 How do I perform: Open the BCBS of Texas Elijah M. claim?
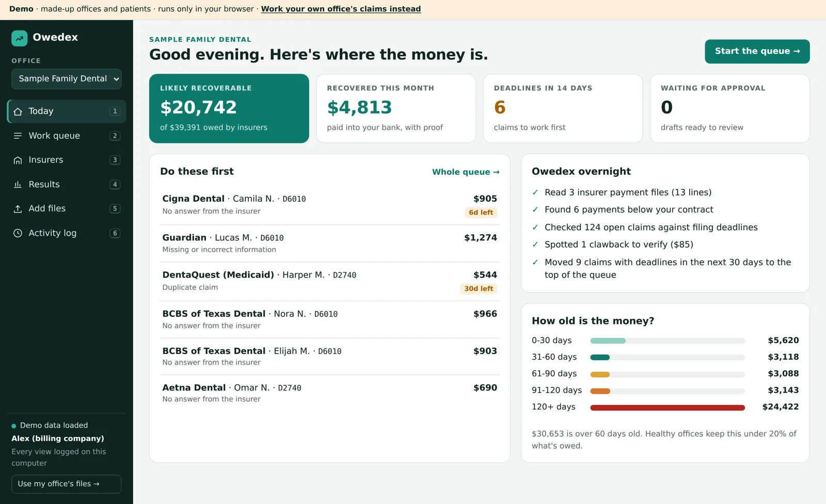(x=330, y=356)
